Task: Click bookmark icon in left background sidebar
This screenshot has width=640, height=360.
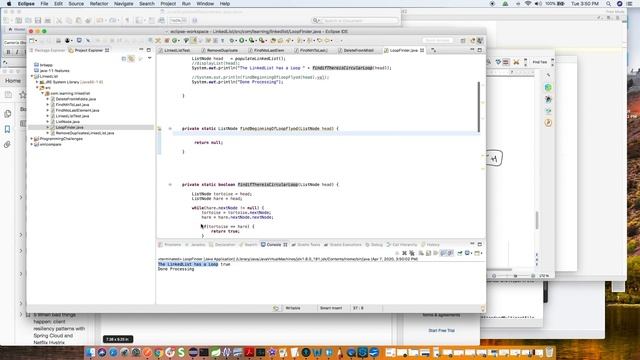Action: click(x=7, y=129)
